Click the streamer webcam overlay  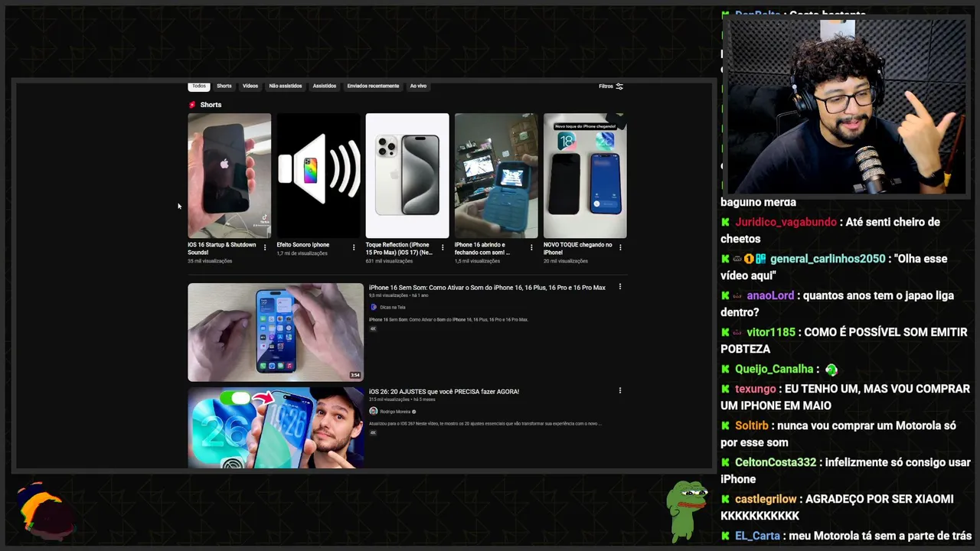coord(845,106)
